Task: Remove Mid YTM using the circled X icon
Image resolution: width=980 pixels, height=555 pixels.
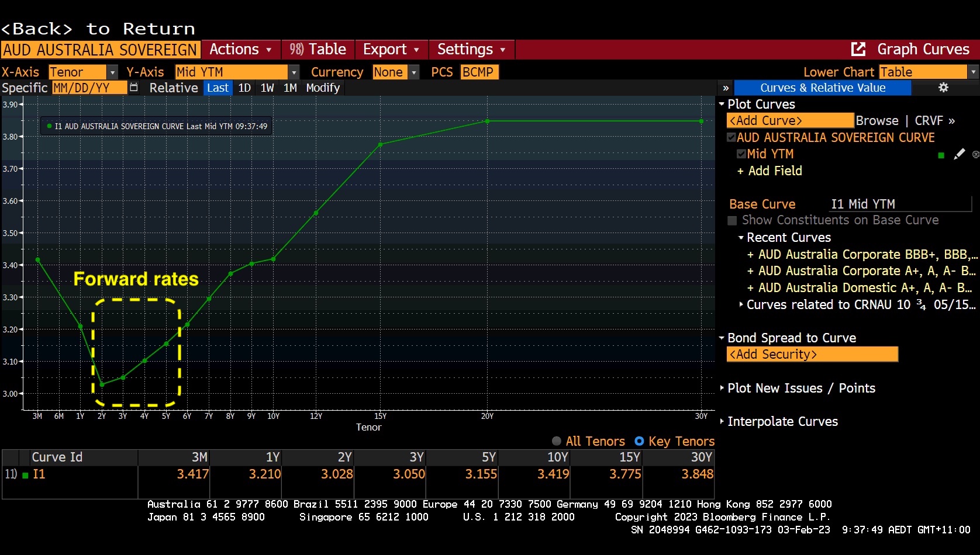Action: click(x=975, y=154)
